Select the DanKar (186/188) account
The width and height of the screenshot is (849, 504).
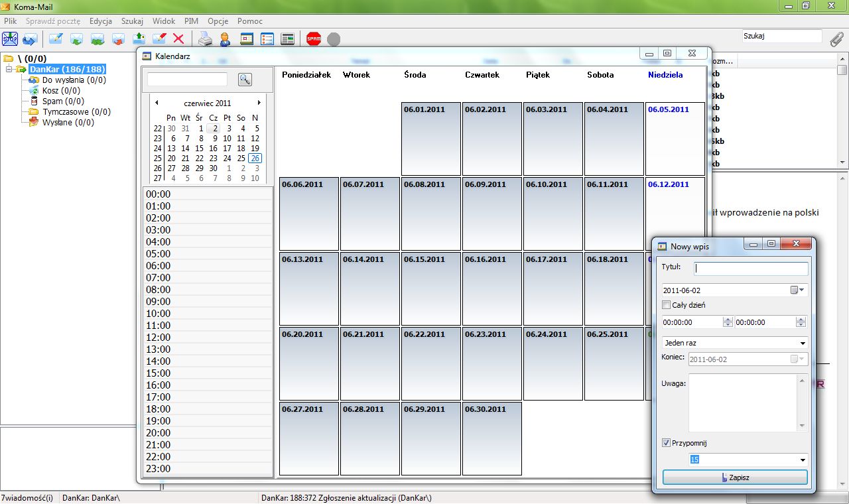(x=67, y=70)
